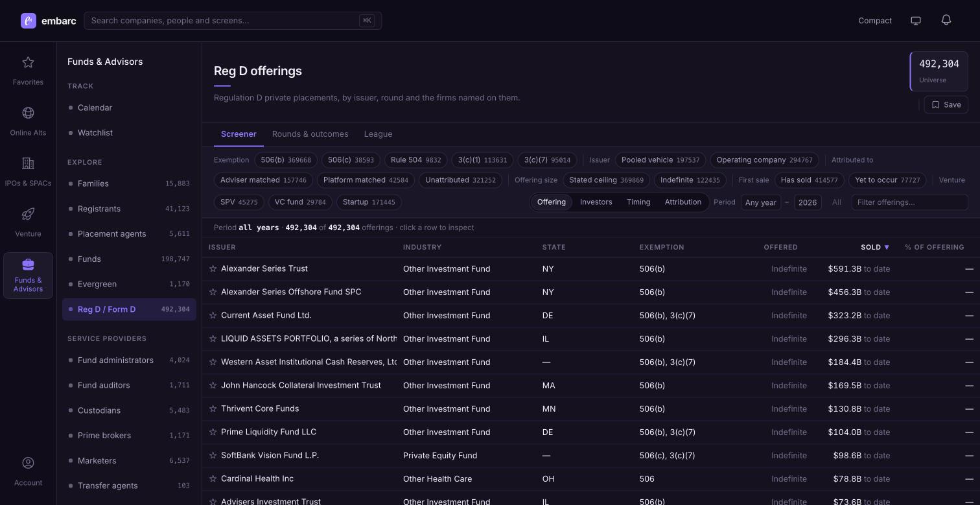The image size is (980, 505).
Task: Open Venture rocket icon
Action: [x=28, y=214]
